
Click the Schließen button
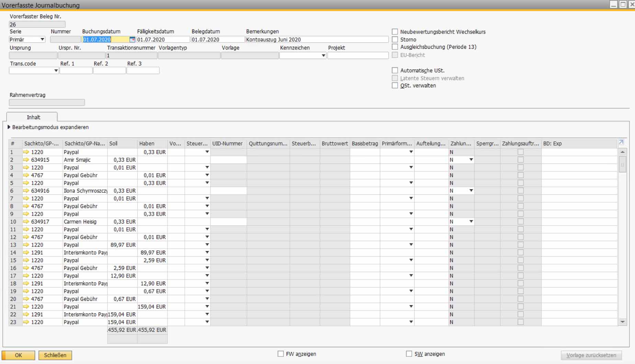pos(55,355)
